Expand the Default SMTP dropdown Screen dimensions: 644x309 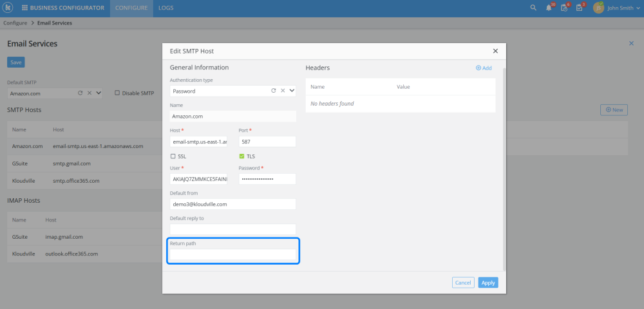[99, 93]
